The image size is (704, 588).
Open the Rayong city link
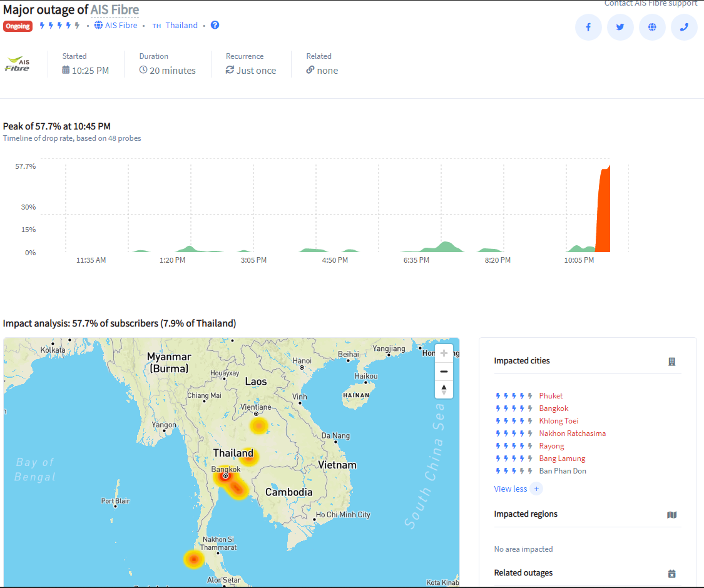(x=551, y=446)
